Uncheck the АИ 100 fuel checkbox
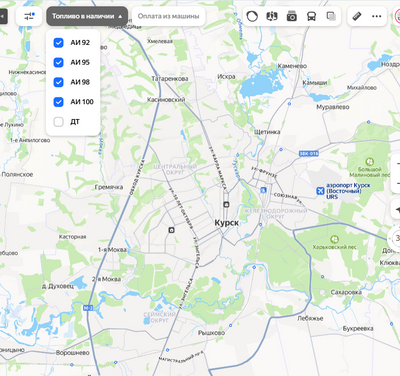 click(58, 102)
